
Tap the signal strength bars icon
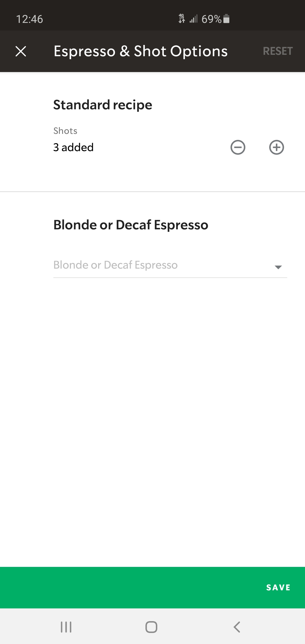[x=193, y=19]
